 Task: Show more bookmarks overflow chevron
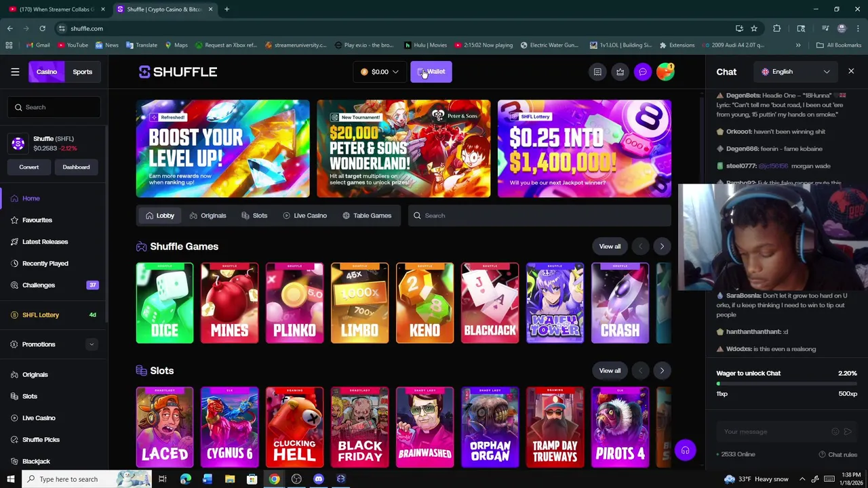798,45
